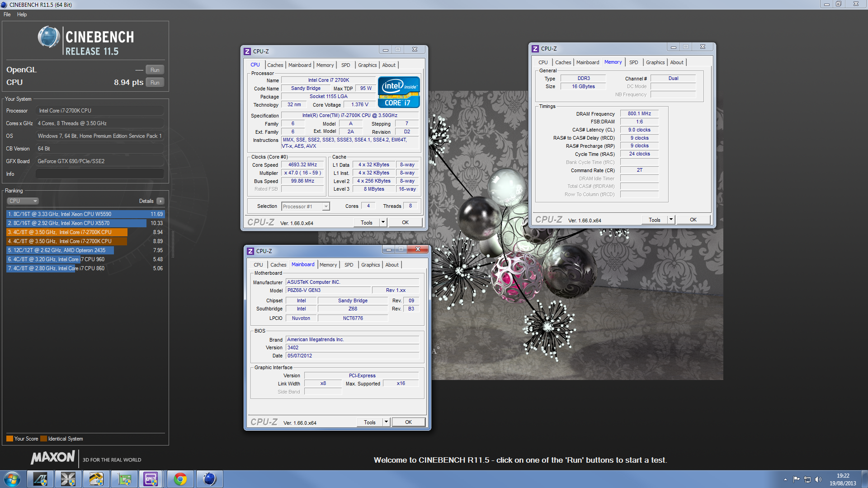The height and width of the screenshot is (488, 868).
Task: Minimize the CPU-Z motherboard window
Action: pyautogui.click(x=389, y=249)
